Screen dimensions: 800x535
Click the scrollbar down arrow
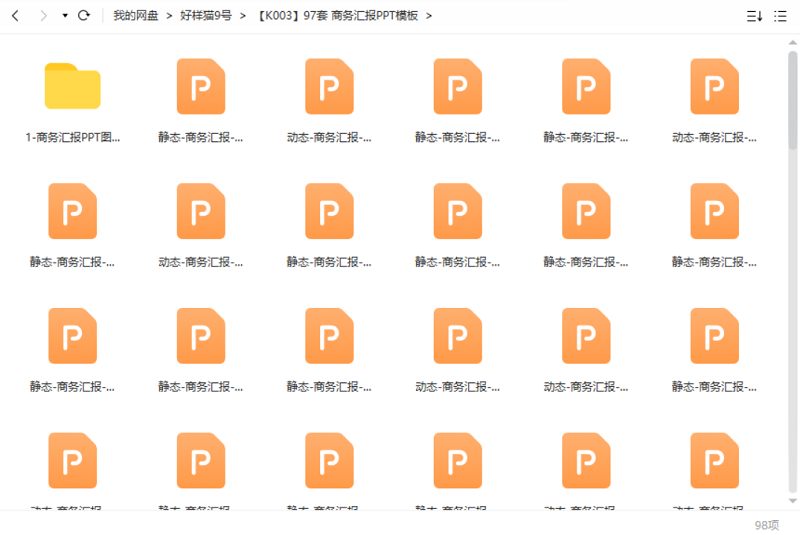click(x=793, y=499)
